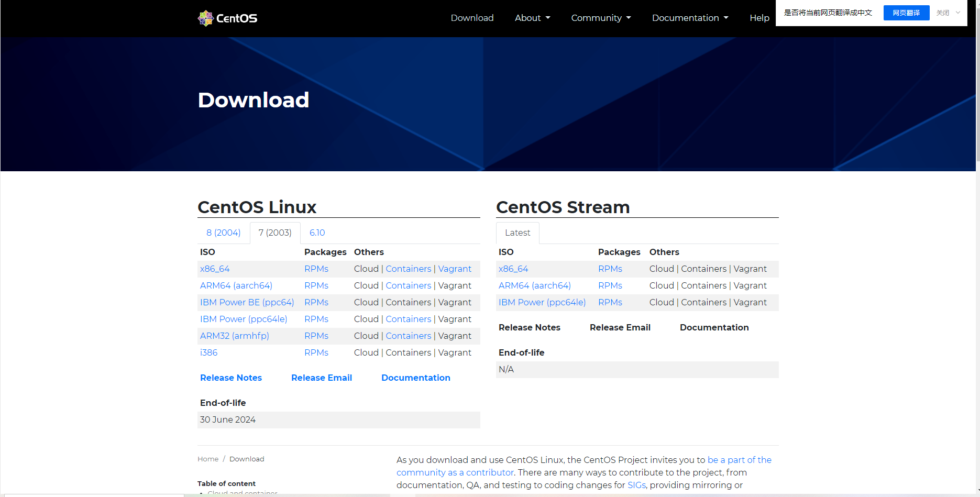Select the 7 (2003) tab

(275, 233)
